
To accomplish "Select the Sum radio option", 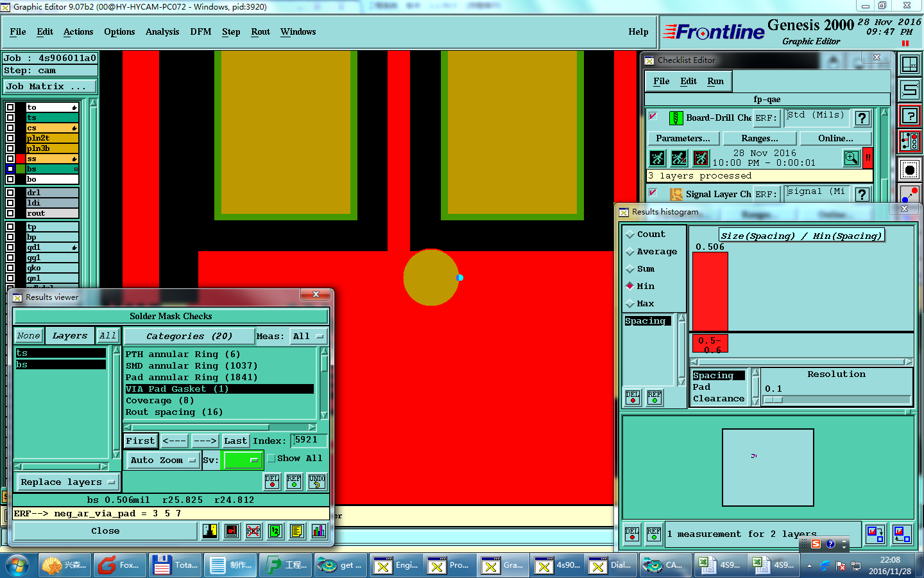I will [x=630, y=269].
